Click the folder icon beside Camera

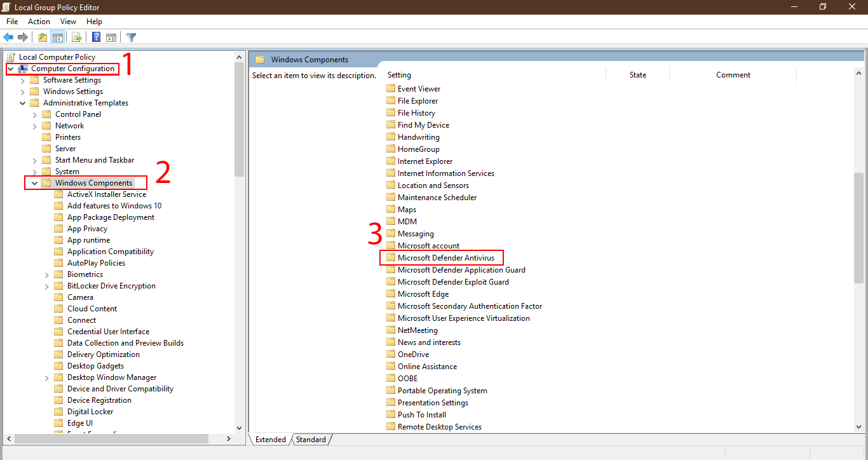coord(58,297)
